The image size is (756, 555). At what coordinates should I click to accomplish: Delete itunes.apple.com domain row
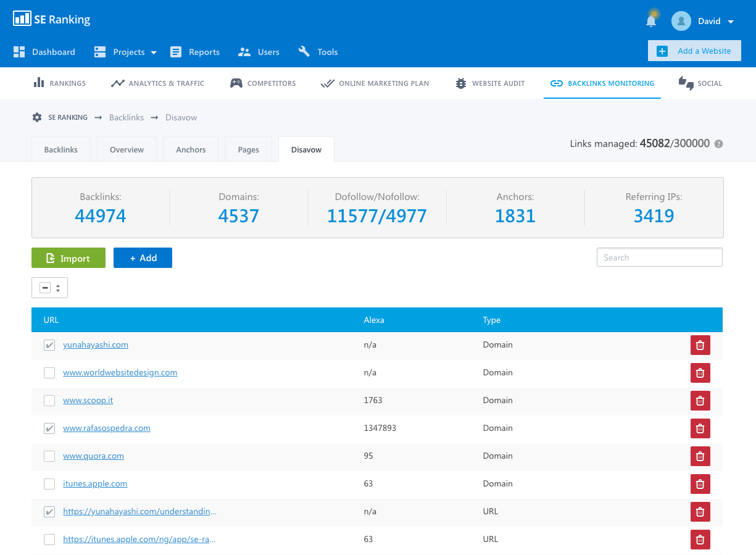point(700,484)
